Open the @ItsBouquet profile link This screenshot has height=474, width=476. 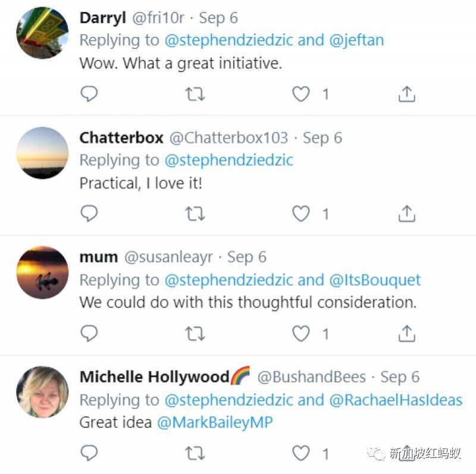375,280
